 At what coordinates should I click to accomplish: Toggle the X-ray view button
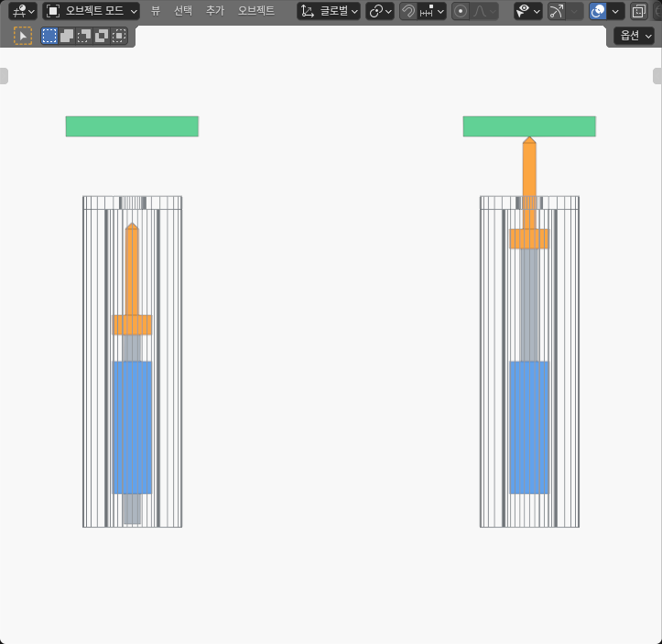(x=639, y=11)
